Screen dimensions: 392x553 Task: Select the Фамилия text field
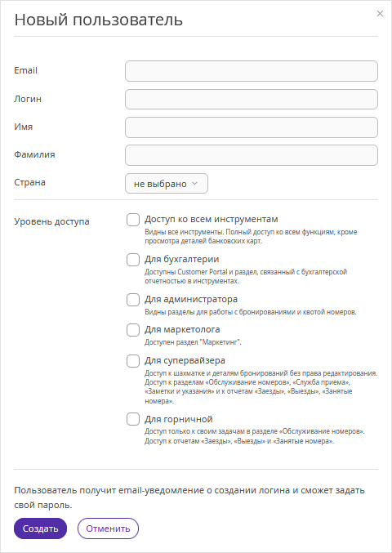pyautogui.click(x=252, y=155)
